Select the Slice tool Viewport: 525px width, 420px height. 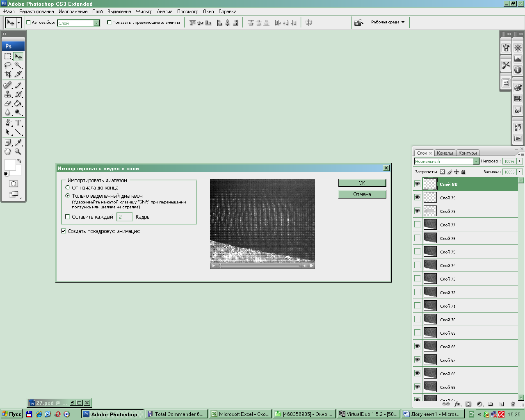tap(18, 74)
